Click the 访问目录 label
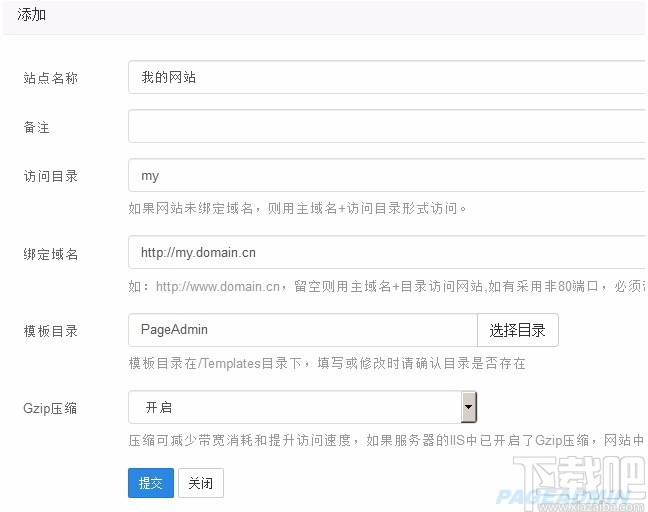Viewport: 648px width, 512px height. 50,176
